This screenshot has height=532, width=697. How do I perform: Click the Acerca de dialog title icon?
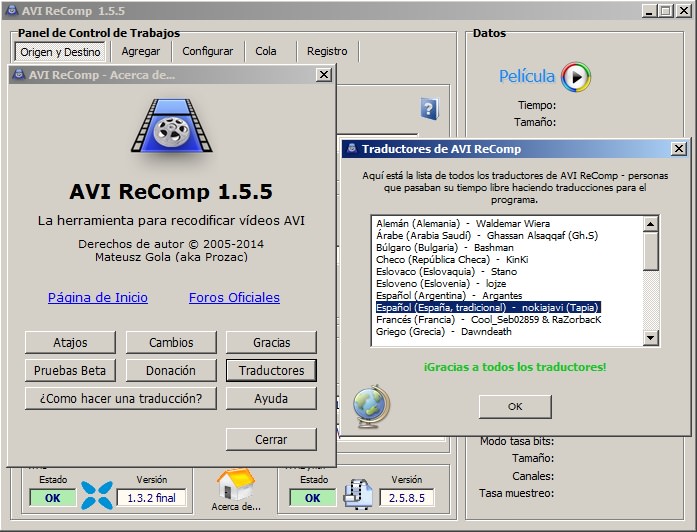click(19, 74)
